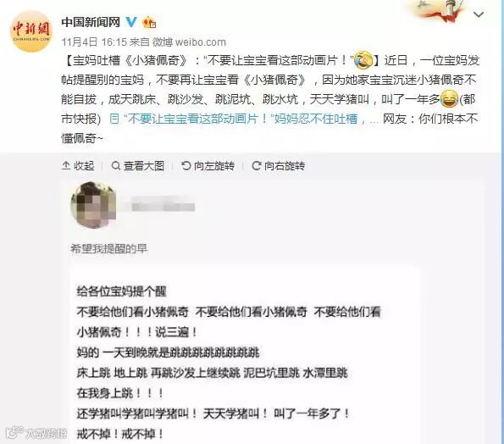The width and height of the screenshot is (504, 444).
Task: Collapse the image with 收起
Action: pyautogui.click(x=78, y=165)
